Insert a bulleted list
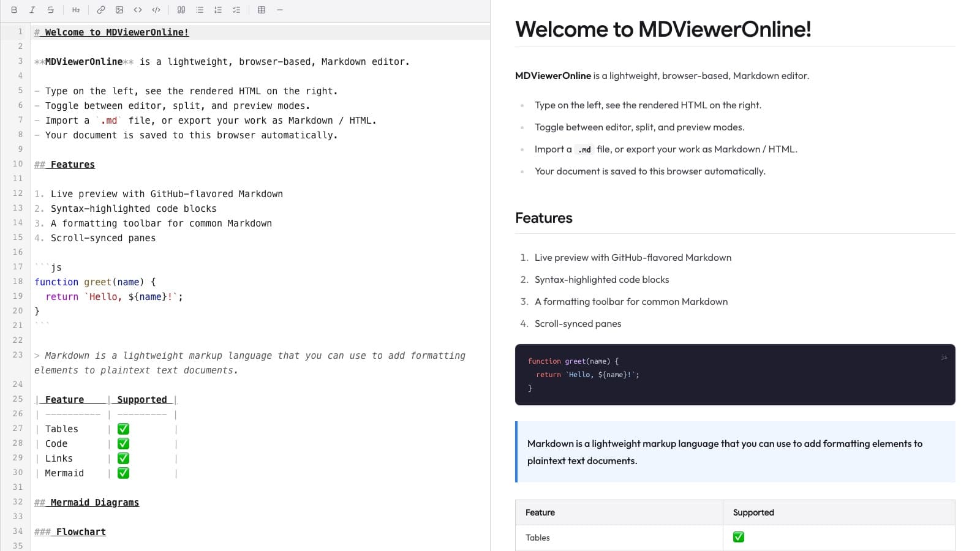 (x=200, y=10)
